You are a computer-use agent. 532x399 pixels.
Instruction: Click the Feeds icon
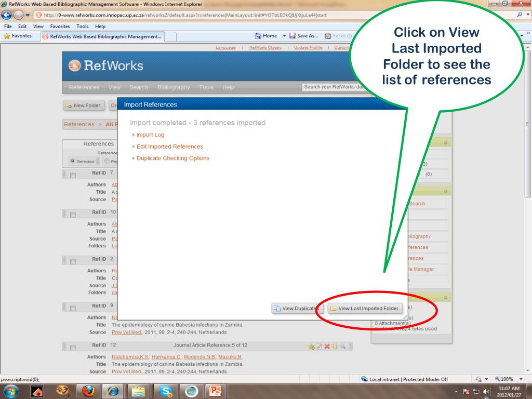pyautogui.click(x=328, y=36)
